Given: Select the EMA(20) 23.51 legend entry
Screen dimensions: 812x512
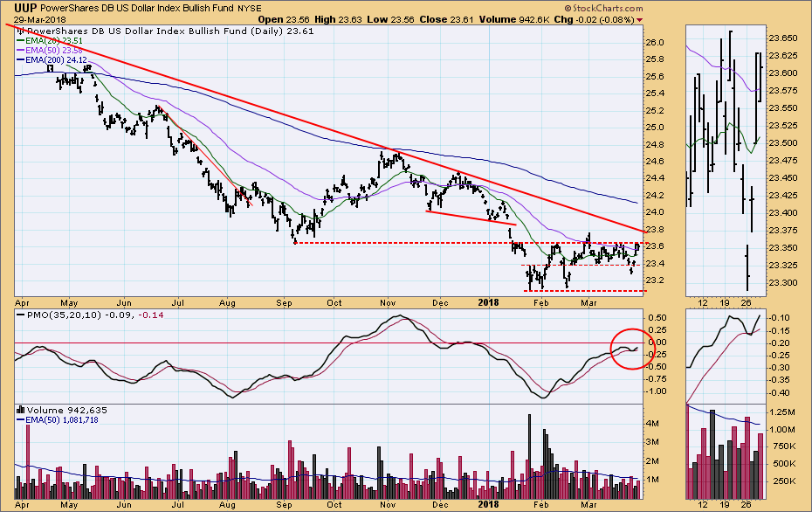Looking at the screenshot, I should pyautogui.click(x=51, y=40).
